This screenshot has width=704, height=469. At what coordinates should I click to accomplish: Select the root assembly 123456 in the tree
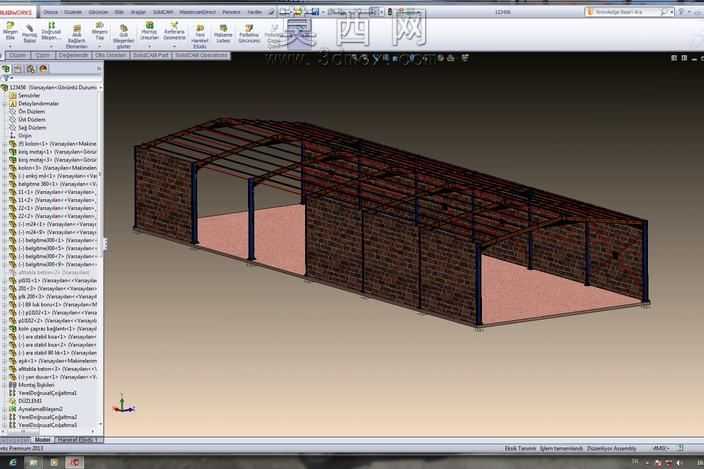49,88
